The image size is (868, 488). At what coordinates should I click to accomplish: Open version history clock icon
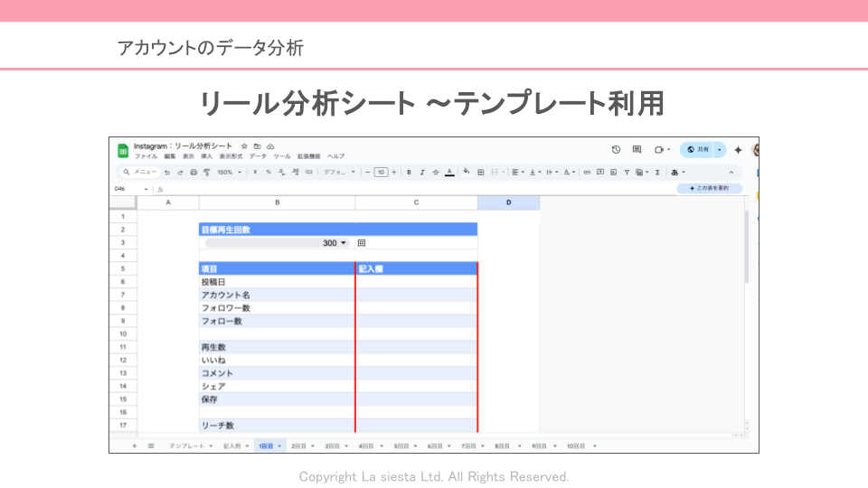pyautogui.click(x=616, y=150)
